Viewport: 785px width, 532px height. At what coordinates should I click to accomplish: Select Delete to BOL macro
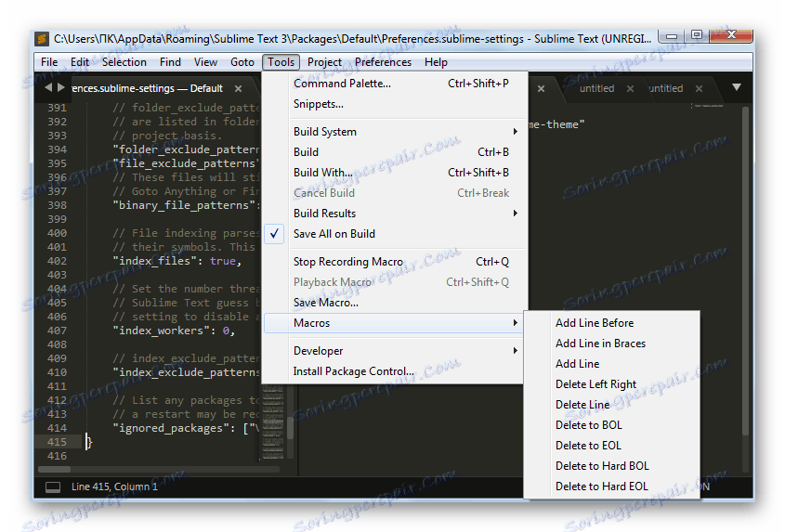(x=612, y=425)
